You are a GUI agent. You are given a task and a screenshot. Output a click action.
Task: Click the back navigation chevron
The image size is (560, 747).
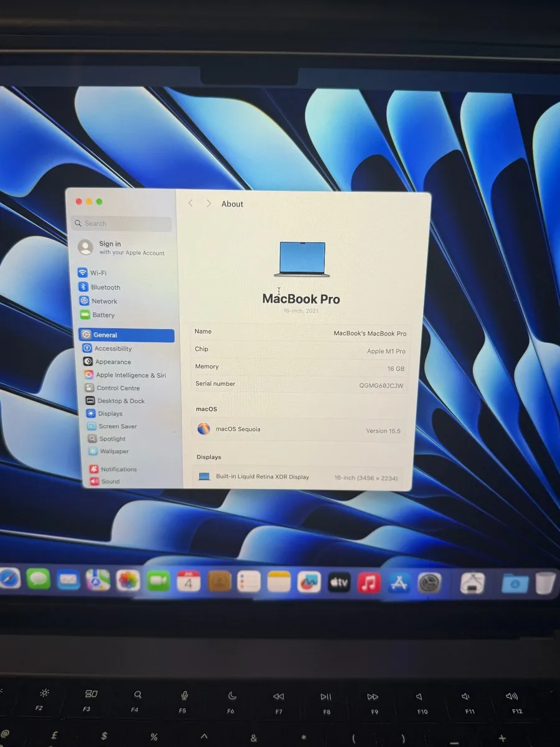click(190, 204)
